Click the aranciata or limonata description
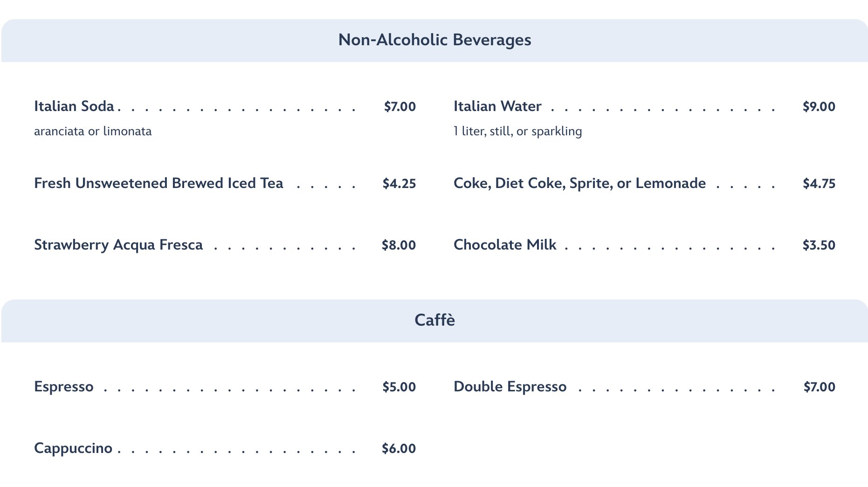868x487 pixels. [93, 132]
